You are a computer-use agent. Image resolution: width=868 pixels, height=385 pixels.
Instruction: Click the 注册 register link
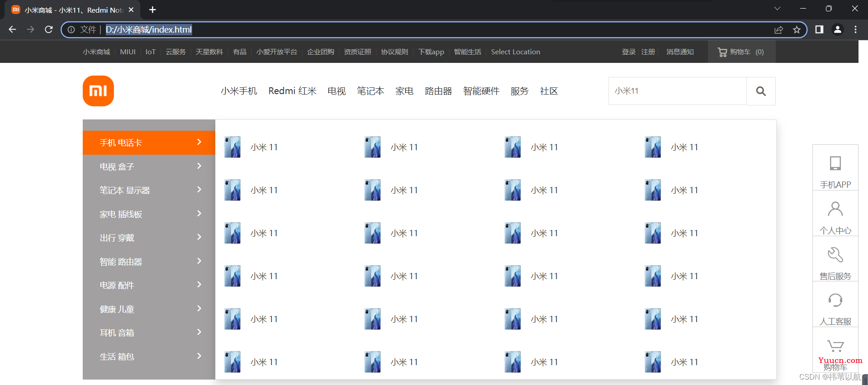[x=648, y=52]
